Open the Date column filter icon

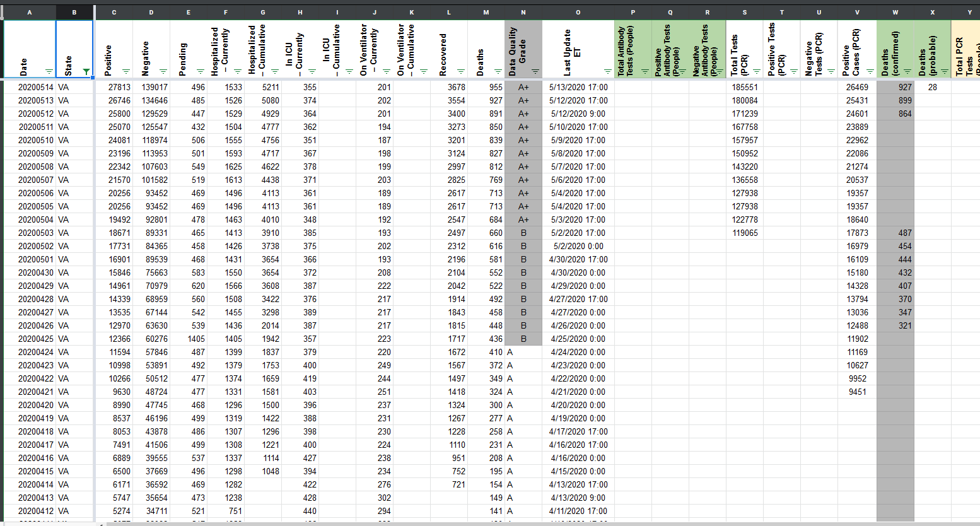pos(49,71)
